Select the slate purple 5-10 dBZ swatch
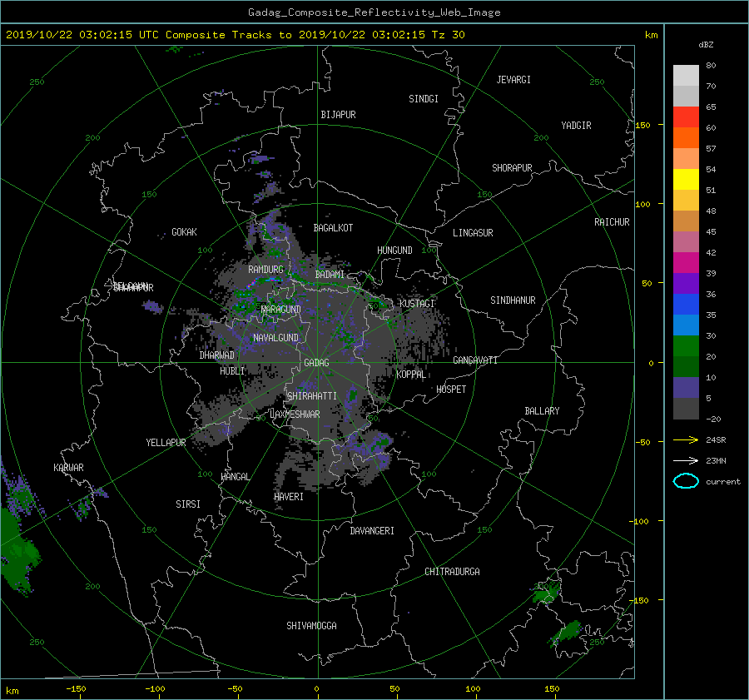 tap(686, 388)
